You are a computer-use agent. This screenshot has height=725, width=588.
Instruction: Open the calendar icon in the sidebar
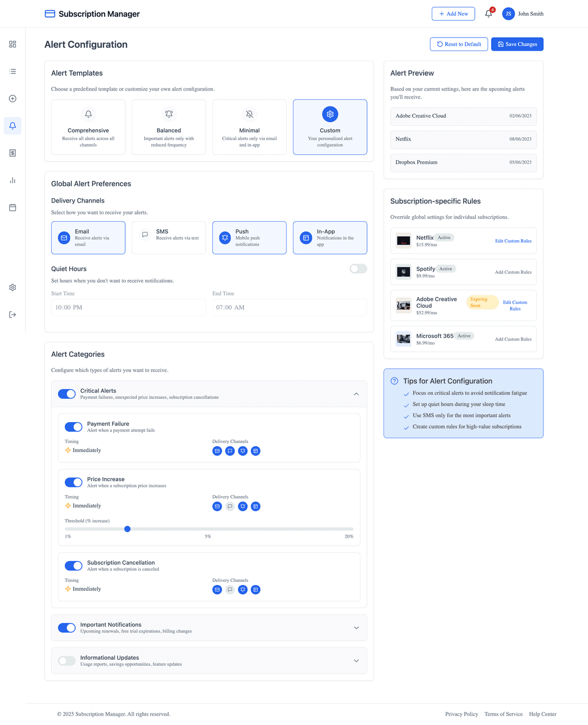pyautogui.click(x=12, y=208)
